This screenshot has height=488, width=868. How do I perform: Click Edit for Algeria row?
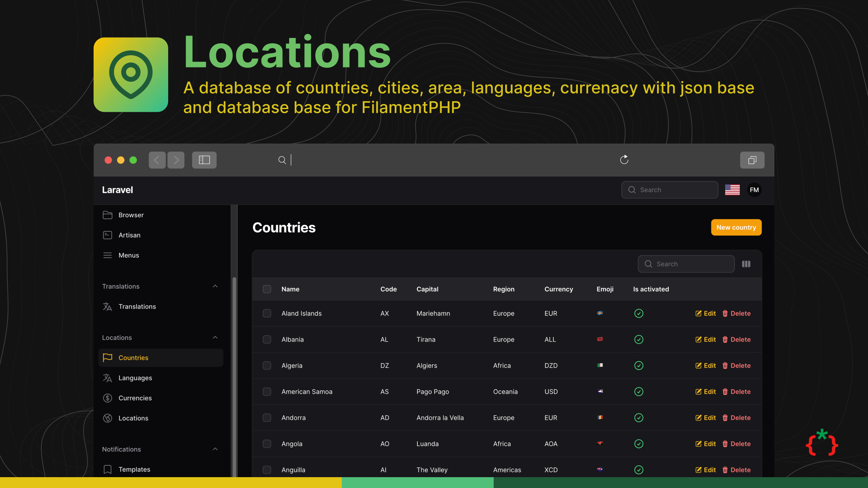click(706, 366)
